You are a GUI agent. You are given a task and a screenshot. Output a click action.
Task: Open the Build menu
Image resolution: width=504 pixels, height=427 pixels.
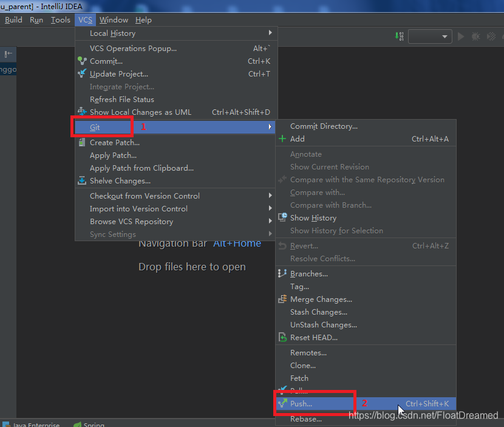pyautogui.click(x=13, y=20)
